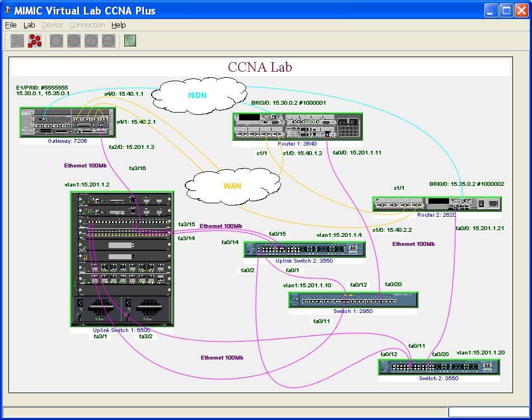
Task: Select the Router 1 3640 device
Action: (297, 126)
